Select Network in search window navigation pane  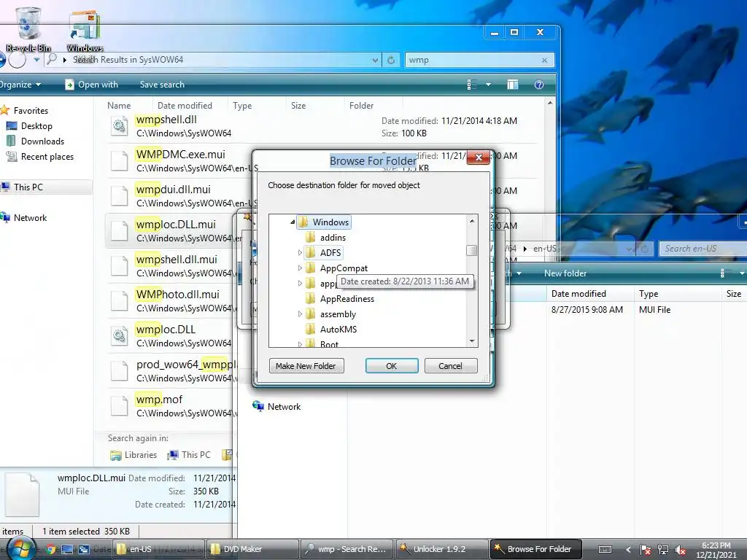30,217
